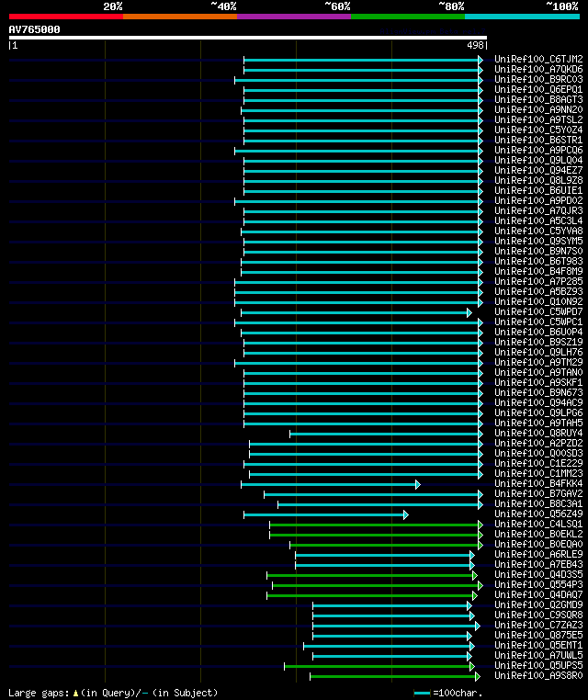Click the UniRef100_Q9LQ04 label
588x700 pixels.
tap(538, 160)
